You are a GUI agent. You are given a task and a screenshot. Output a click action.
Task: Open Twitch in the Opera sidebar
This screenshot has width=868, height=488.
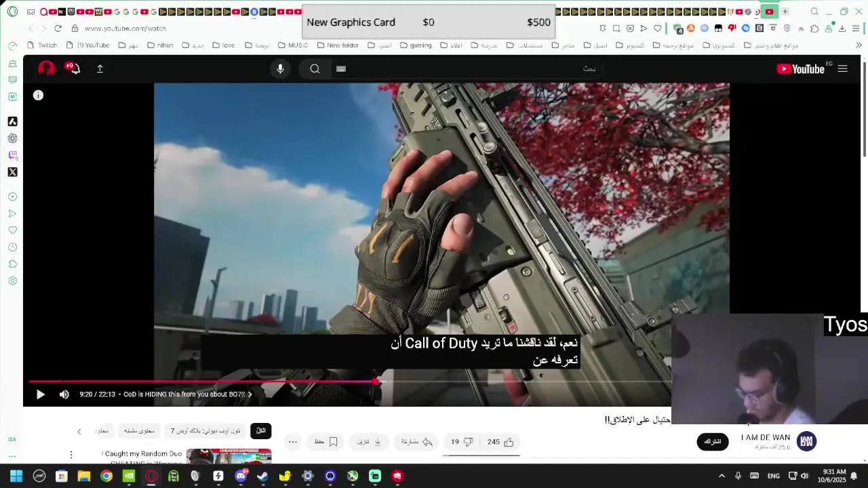tap(12, 155)
